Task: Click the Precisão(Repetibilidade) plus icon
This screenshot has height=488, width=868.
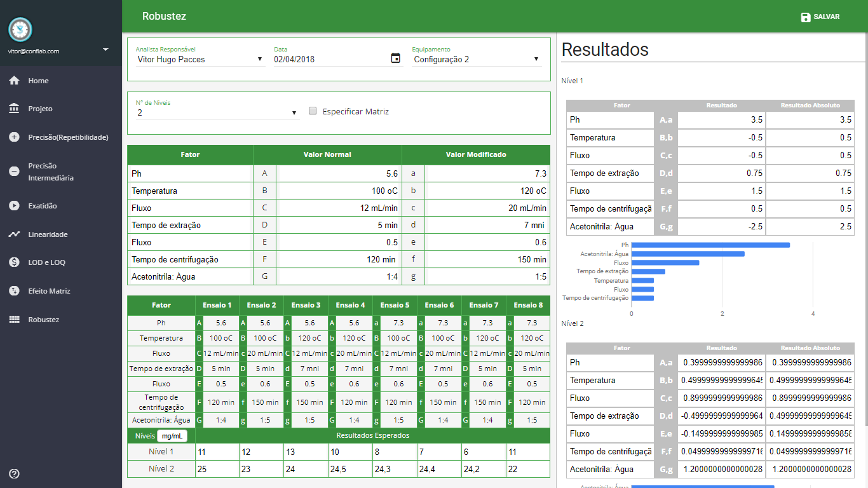Action: tap(14, 137)
